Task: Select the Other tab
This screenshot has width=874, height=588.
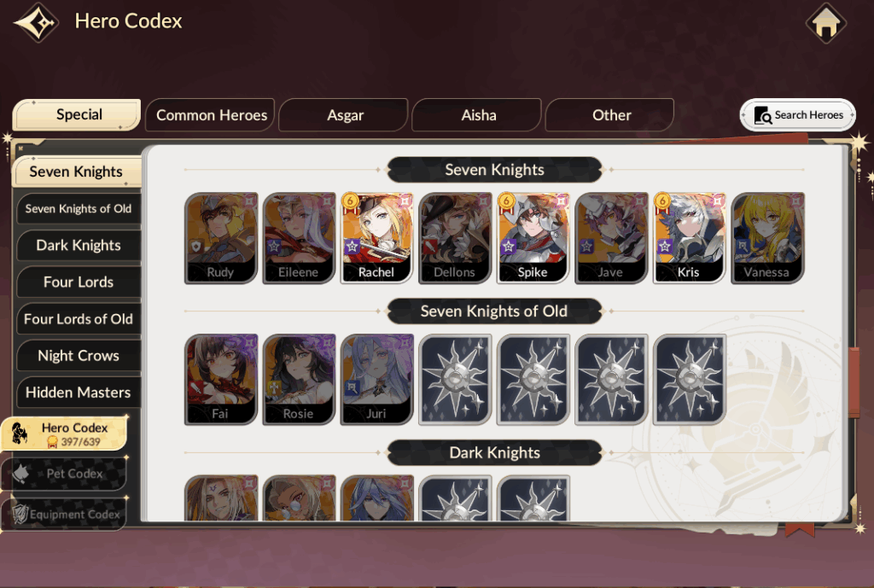Action: pos(610,115)
